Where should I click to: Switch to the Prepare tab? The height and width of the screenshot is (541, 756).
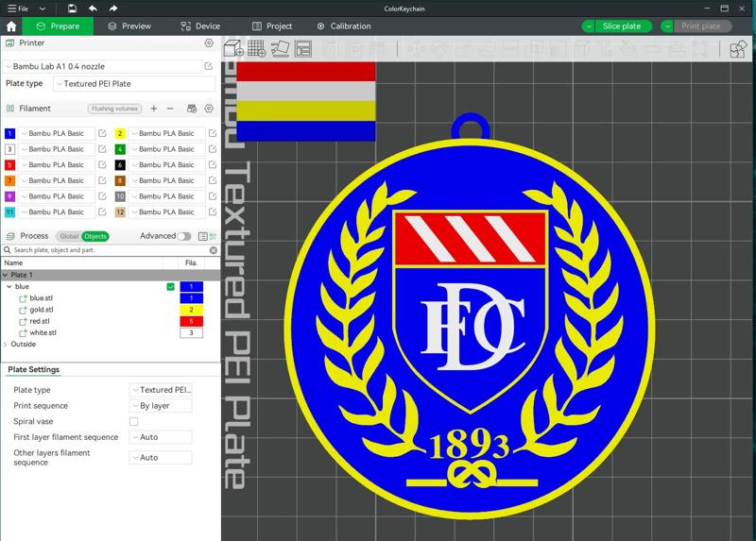[x=58, y=26]
